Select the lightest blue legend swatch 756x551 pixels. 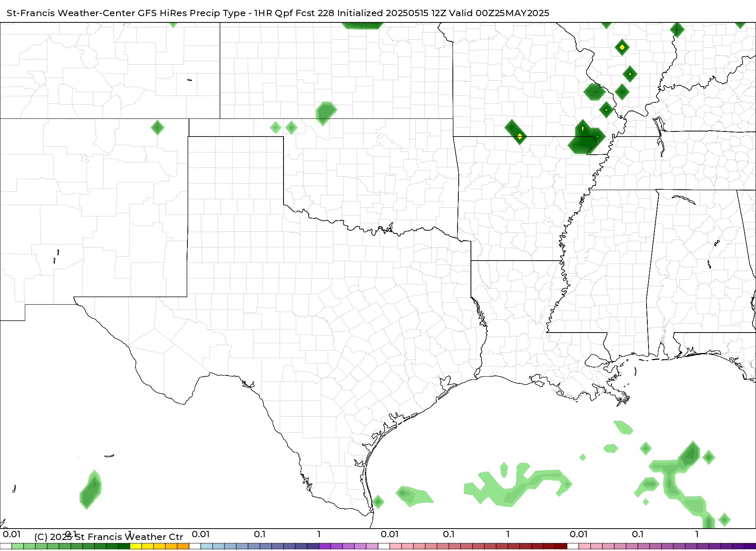pyautogui.click(x=207, y=547)
